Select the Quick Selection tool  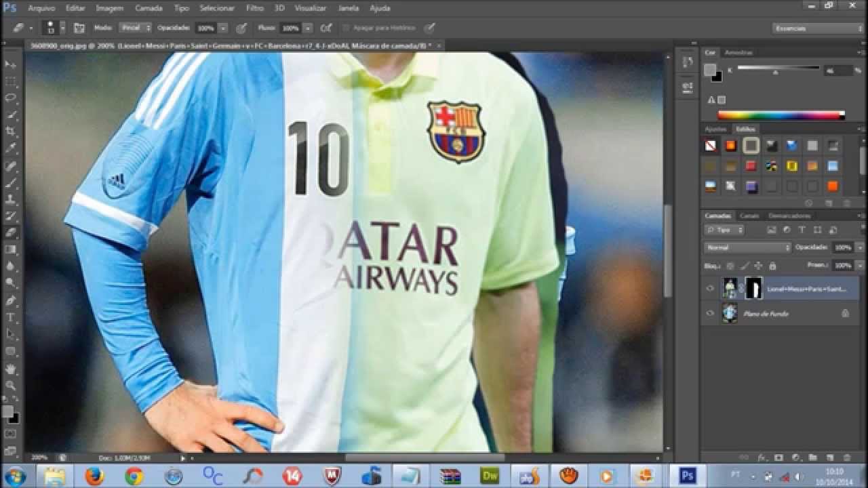click(x=11, y=115)
